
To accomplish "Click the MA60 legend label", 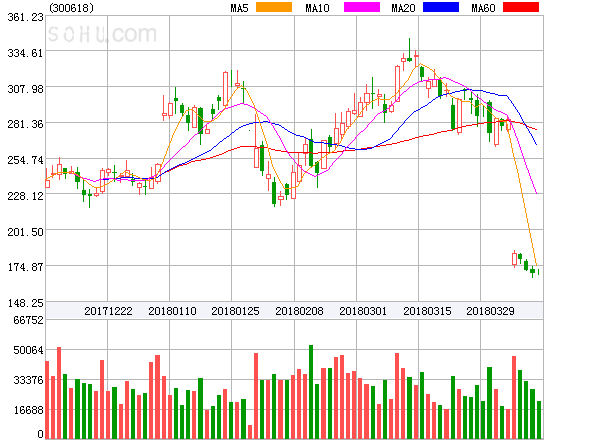I will coord(483,8).
